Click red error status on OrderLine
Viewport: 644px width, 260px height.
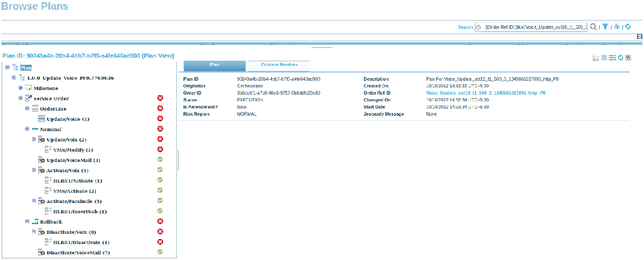click(x=160, y=108)
